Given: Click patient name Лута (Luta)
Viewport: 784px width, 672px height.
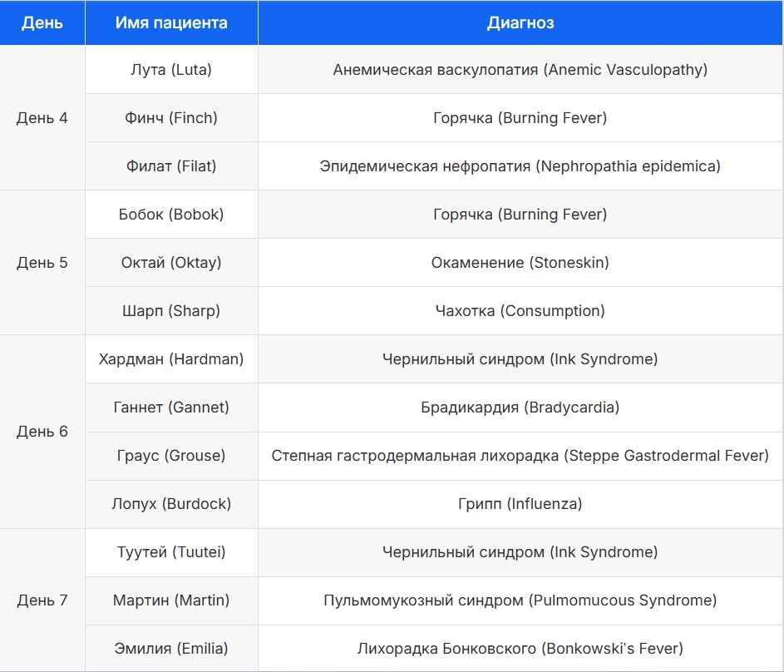Looking at the screenshot, I should tap(171, 70).
